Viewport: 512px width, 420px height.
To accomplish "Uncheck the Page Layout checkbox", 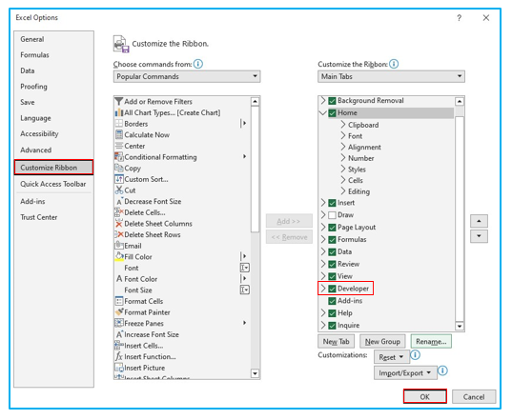I will tap(332, 228).
